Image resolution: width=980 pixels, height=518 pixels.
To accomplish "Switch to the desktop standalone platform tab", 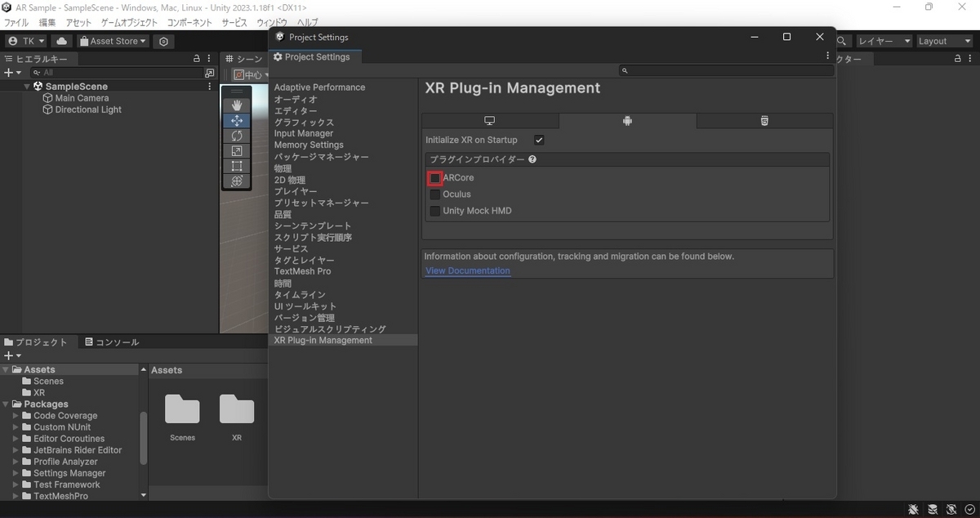I will (x=490, y=121).
